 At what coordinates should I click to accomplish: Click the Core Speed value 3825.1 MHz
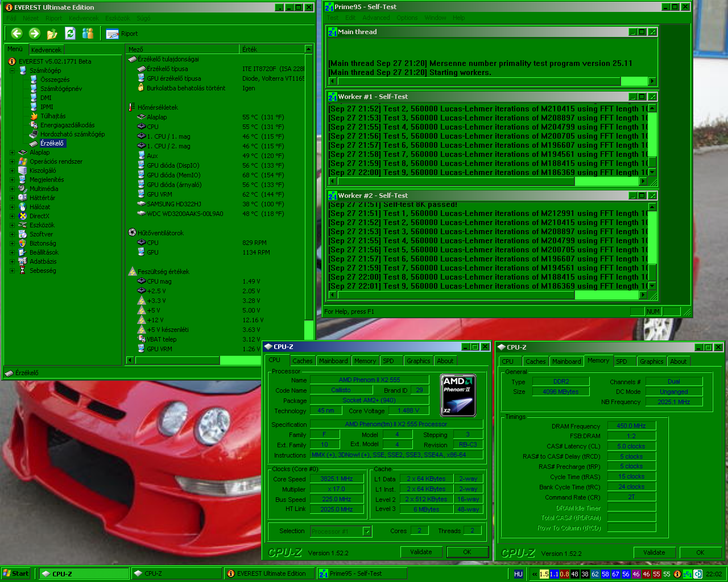click(x=337, y=479)
